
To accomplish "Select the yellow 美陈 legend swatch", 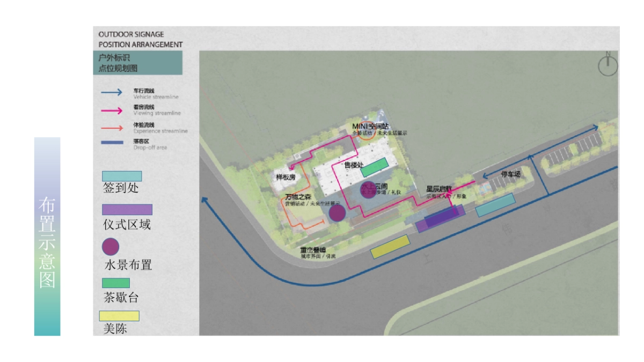I will click(119, 316).
